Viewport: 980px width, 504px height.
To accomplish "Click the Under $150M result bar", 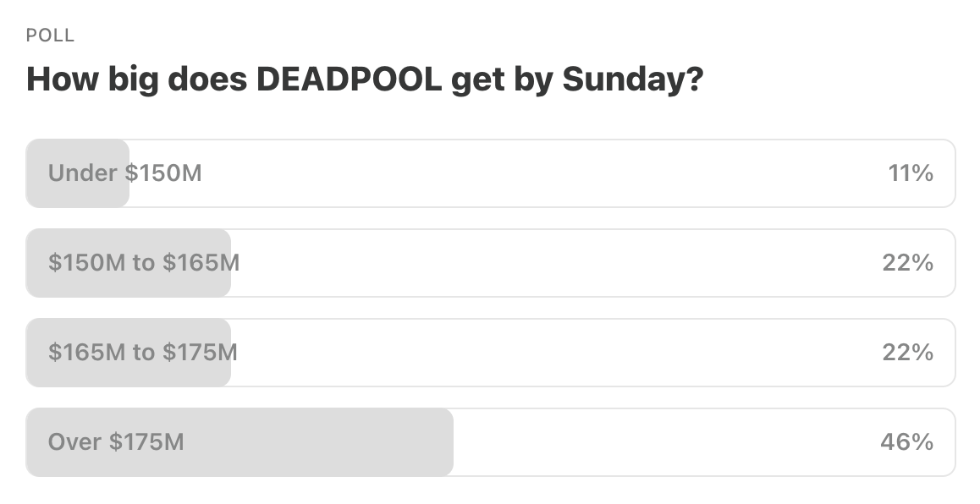I will (78, 173).
